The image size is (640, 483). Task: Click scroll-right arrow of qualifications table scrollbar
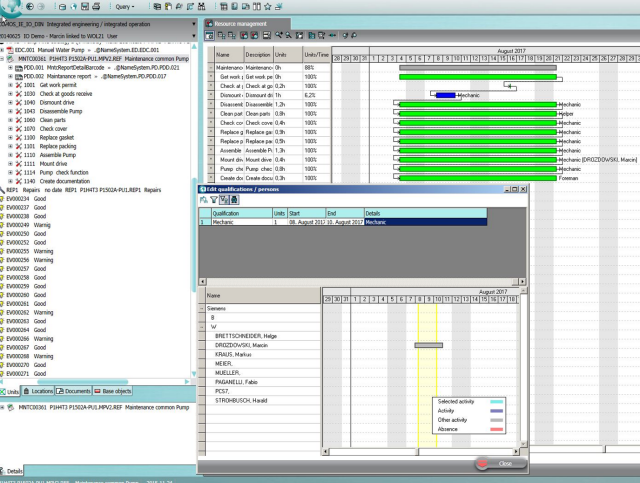522,282
